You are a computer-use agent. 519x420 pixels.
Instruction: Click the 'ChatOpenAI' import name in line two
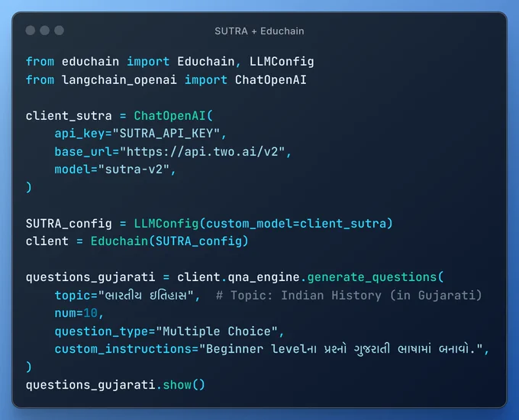(271, 80)
